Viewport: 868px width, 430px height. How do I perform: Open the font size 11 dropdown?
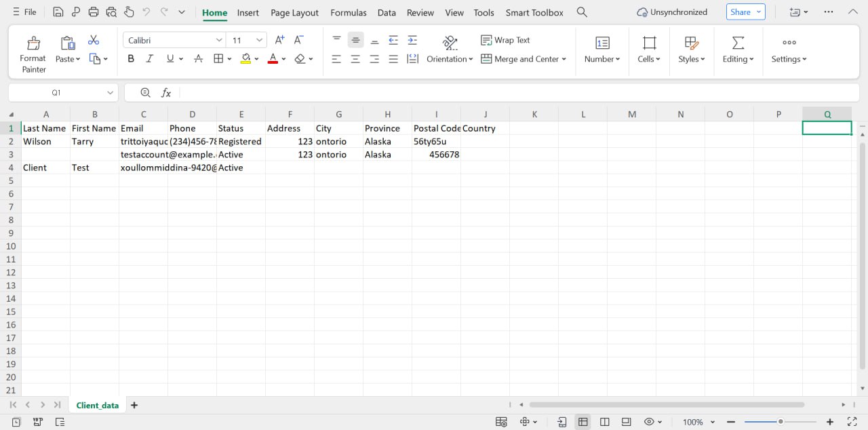tap(259, 40)
